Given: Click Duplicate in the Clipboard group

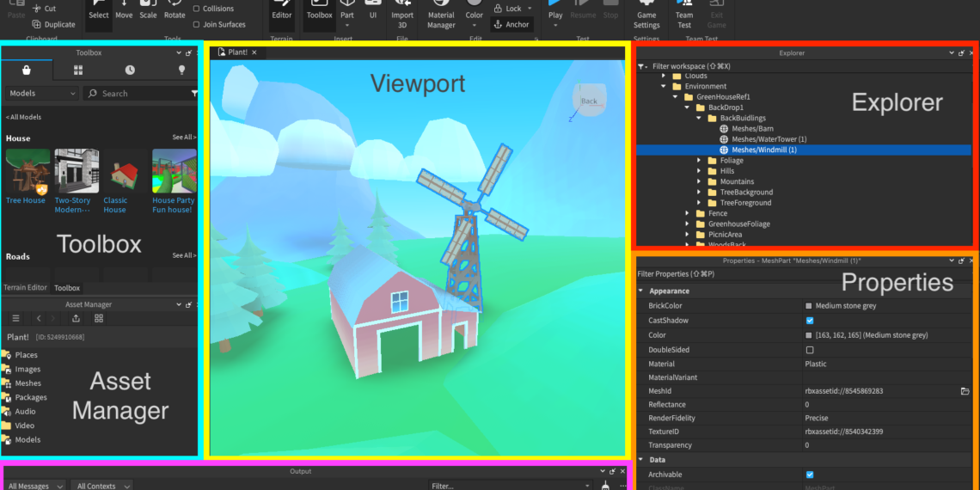Looking at the screenshot, I should (x=54, y=24).
